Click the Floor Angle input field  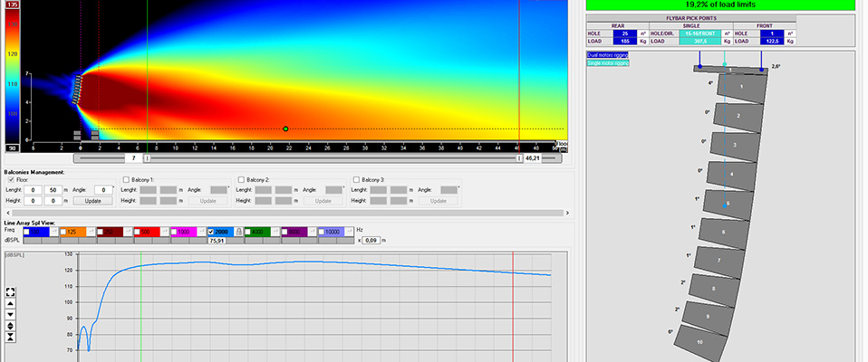tap(103, 189)
